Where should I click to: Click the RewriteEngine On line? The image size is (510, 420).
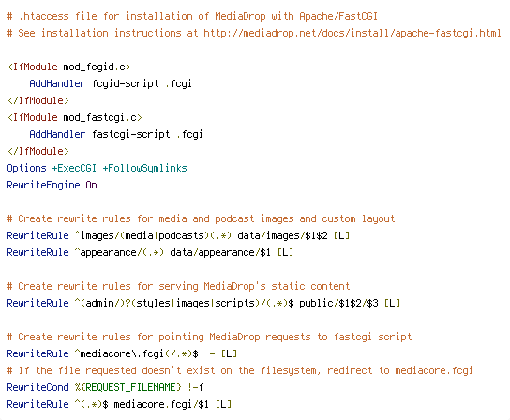pyautogui.click(x=52, y=185)
